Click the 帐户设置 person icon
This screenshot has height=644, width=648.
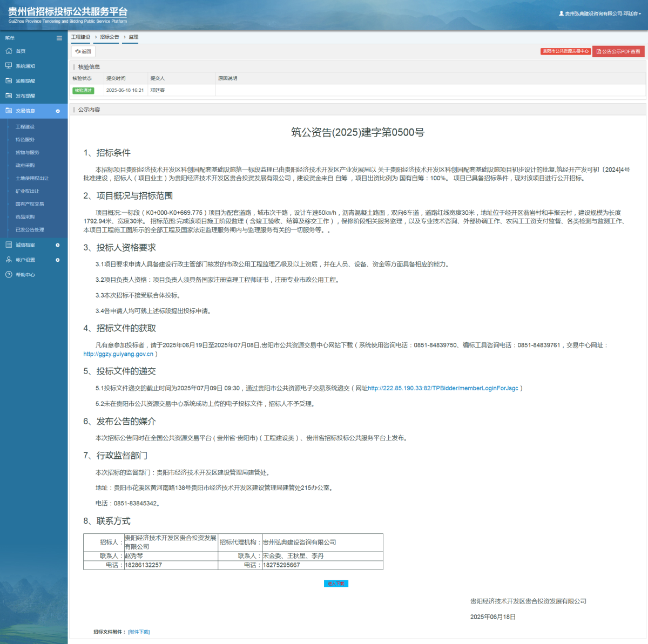[x=9, y=260]
